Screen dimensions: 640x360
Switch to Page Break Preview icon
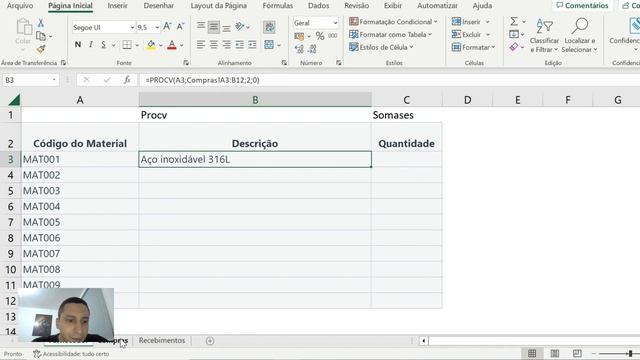(577, 353)
